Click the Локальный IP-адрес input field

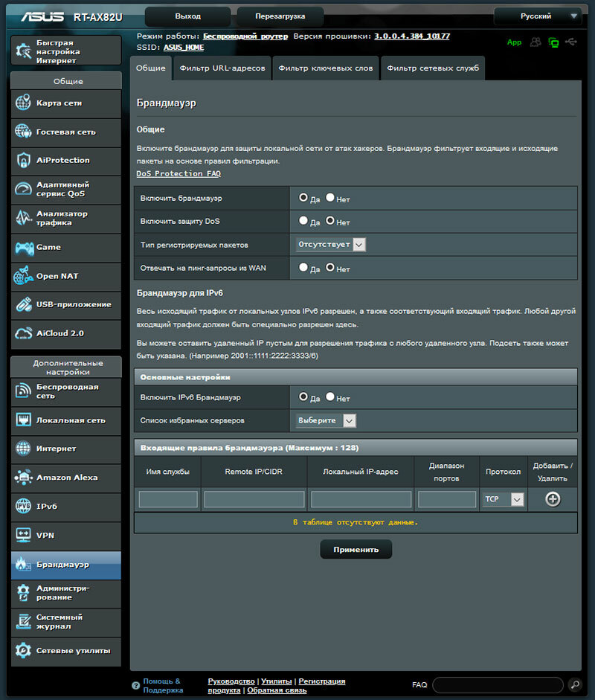pos(361,499)
